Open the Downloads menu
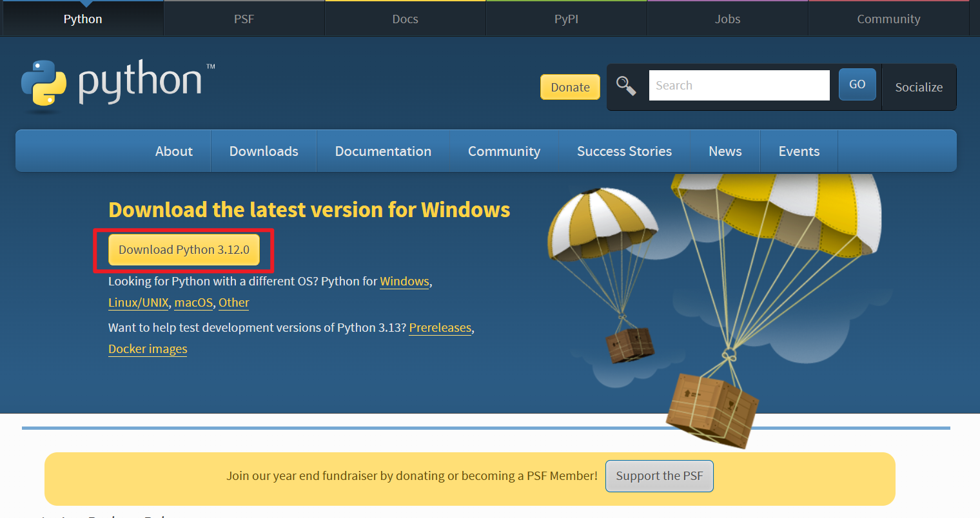Image resolution: width=980 pixels, height=518 pixels. [x=264, y=151]
